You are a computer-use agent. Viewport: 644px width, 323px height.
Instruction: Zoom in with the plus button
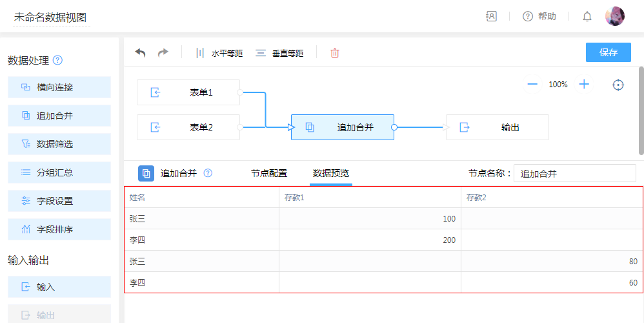coord(584,85)
